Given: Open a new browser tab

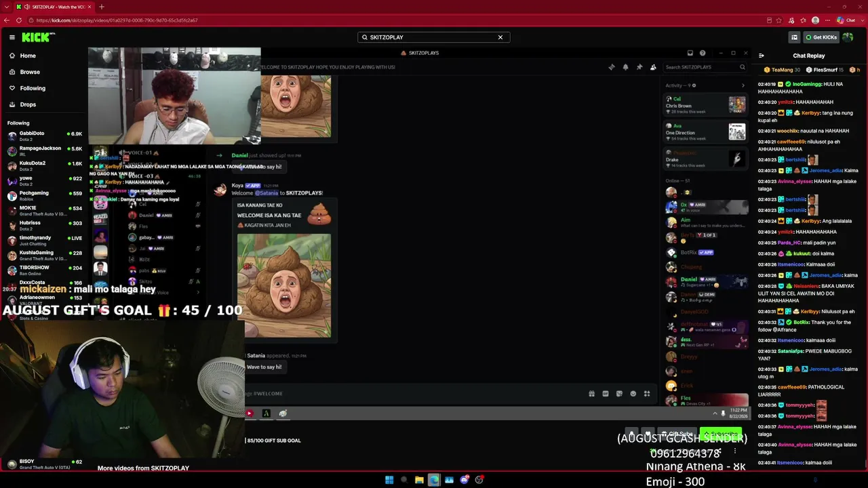Looking at the screenshot, I should click(x=101, y=7).
